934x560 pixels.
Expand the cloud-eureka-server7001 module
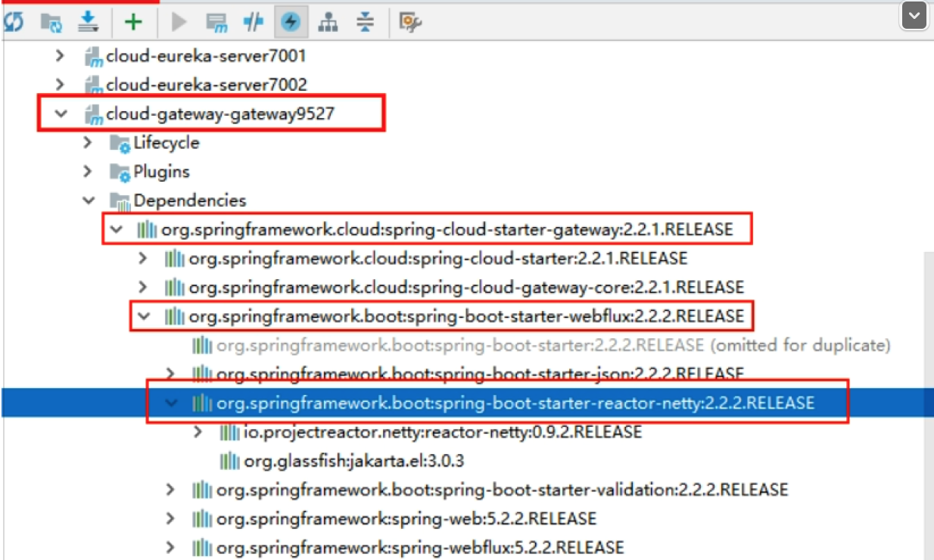[61, 56]
